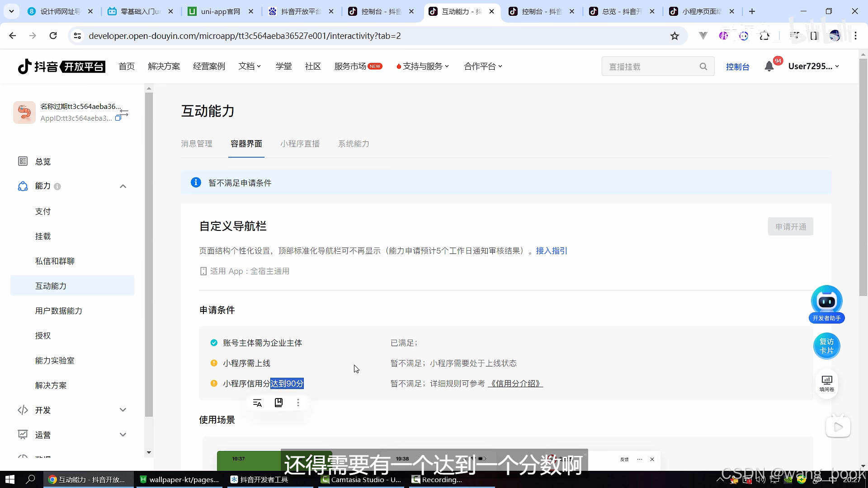
Task: Switch to the 消息管理 tab
Action: coord(197,144)
